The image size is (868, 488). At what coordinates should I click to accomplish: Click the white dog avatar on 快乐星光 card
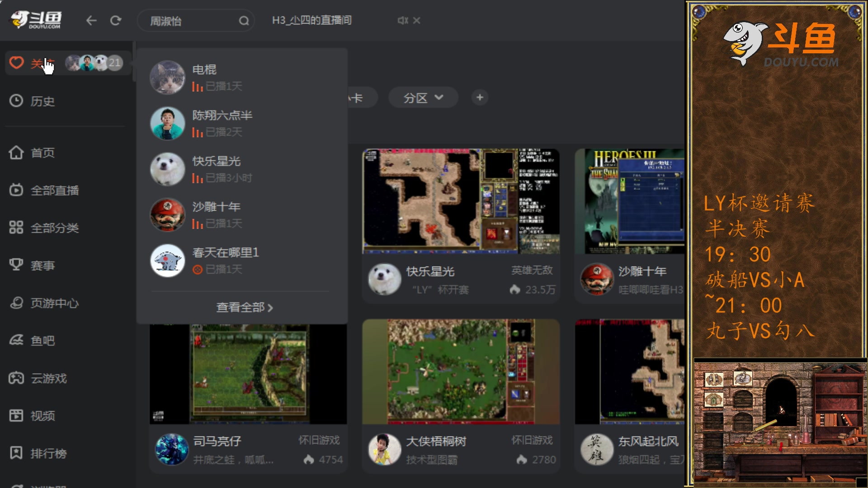pos(384,279)
